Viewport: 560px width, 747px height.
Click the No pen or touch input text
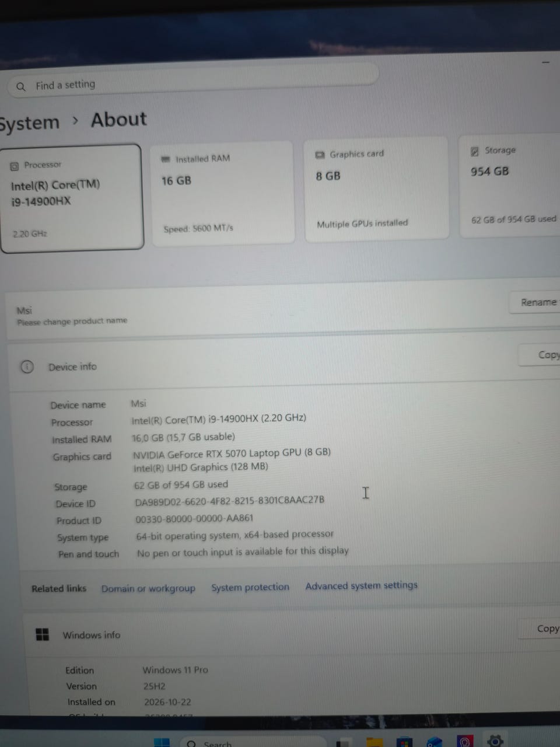[243, 551]
